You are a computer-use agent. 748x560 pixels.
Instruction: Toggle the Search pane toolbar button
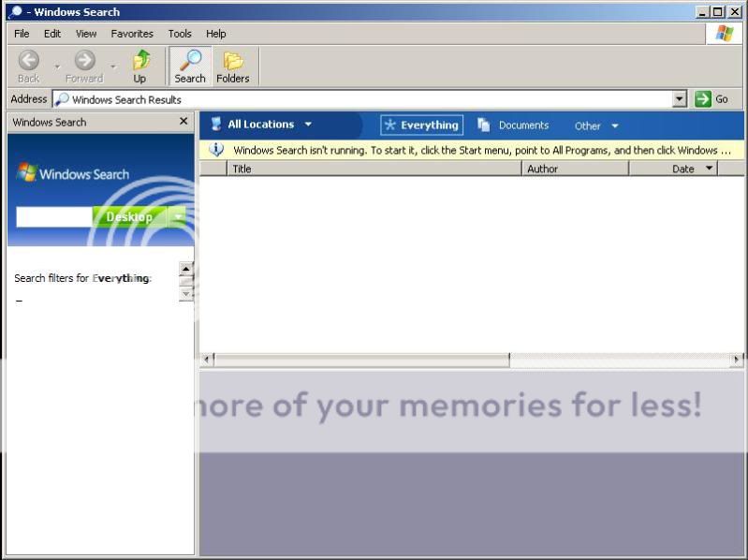coord(190,66)
